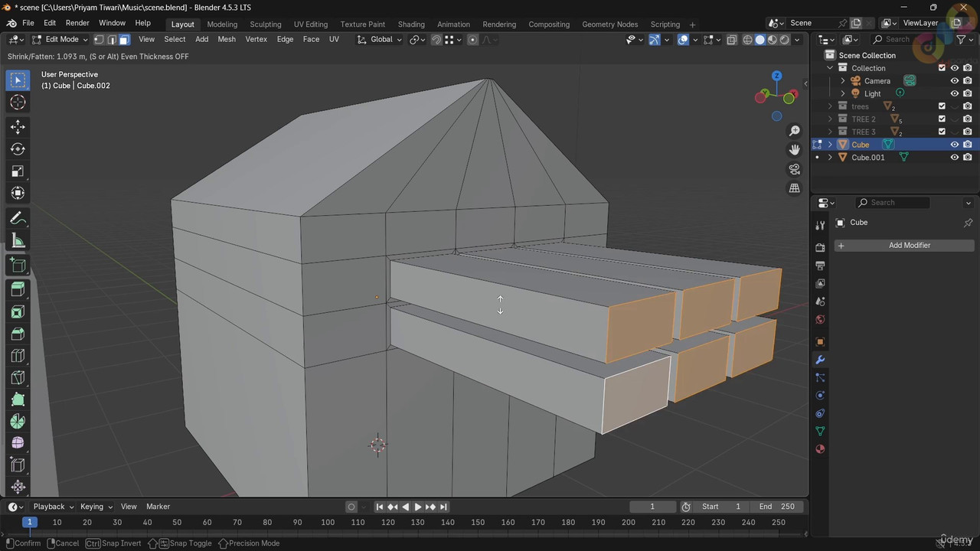This screenshot has height=551, width=980.
Task: Select the Add Cube tool
Action: point(18,266)
